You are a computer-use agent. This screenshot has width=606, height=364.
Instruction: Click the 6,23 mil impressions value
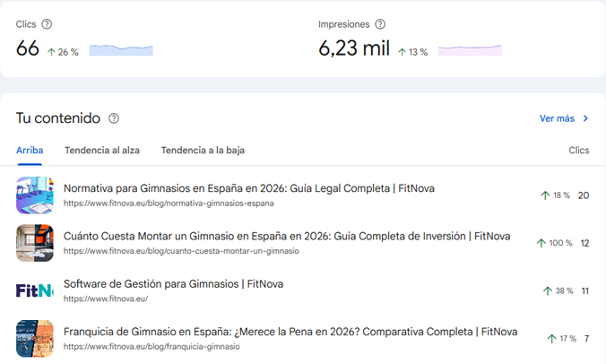[x=354, y=48]
